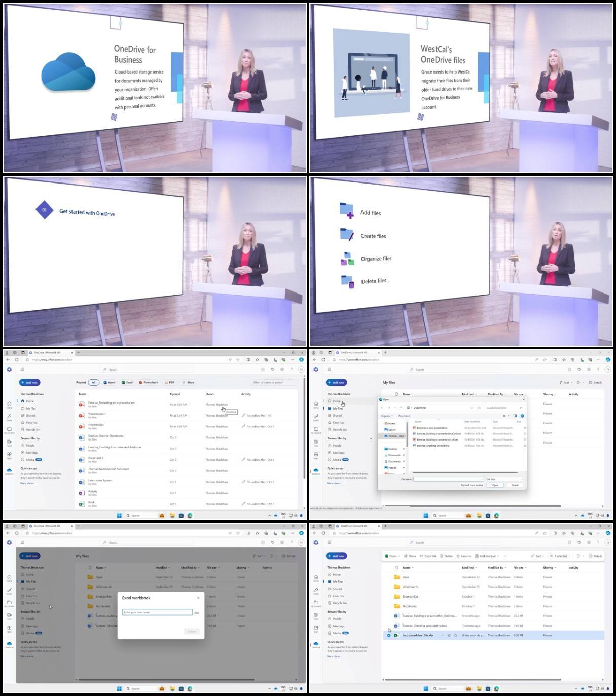Open the Attachments folder in the ungreyed My files list

[411, 587]
